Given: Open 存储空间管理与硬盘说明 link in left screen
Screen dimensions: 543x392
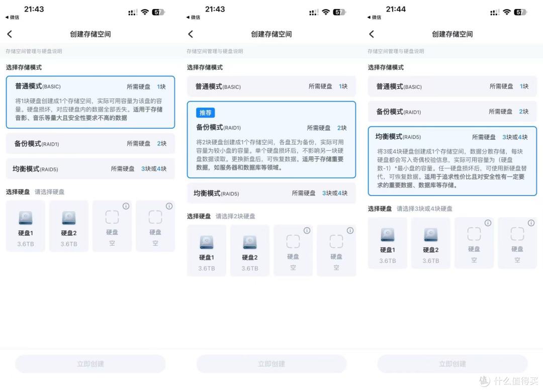Looking at the screenshot, I should click(34, 51).
